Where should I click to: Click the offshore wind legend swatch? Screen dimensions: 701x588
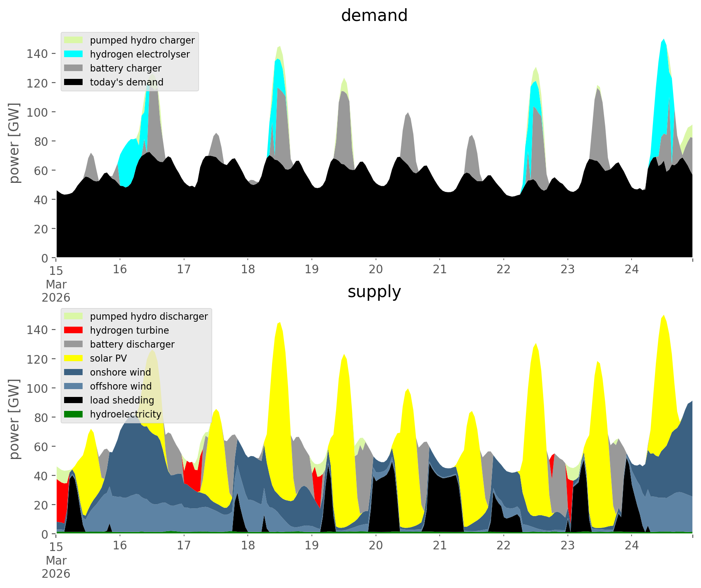(74, 386)
